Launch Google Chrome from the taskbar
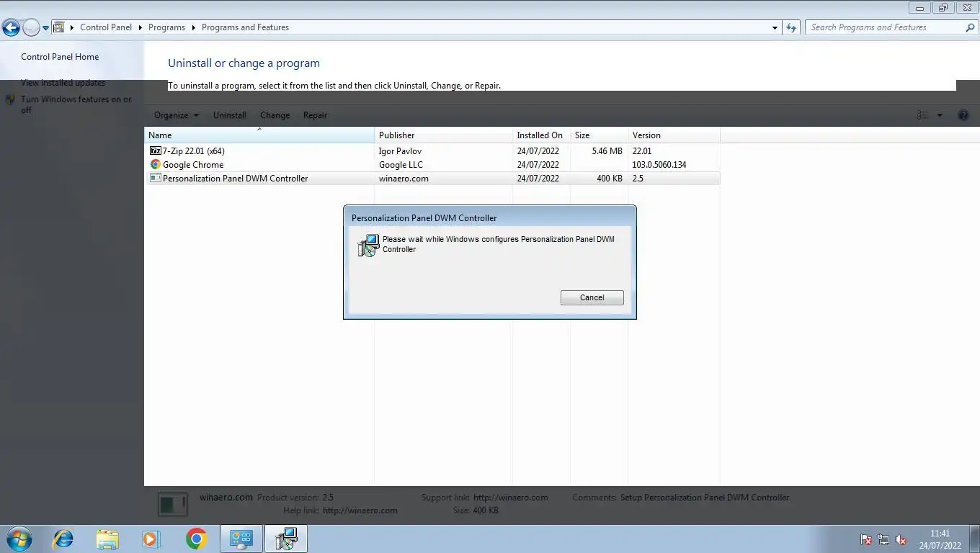This screenshot has height=553, width=980. click(x=196, y=539)
